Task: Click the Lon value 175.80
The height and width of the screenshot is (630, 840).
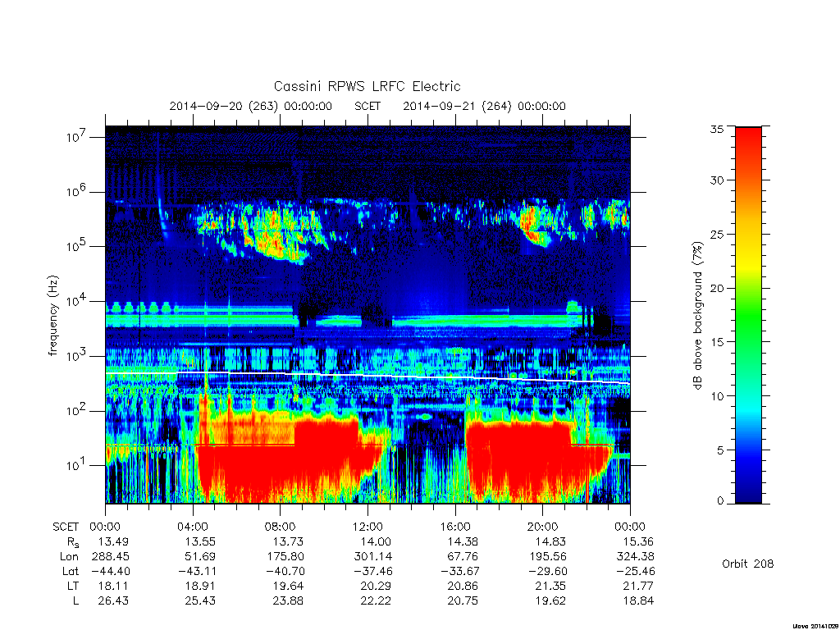Action: [285, 556]
